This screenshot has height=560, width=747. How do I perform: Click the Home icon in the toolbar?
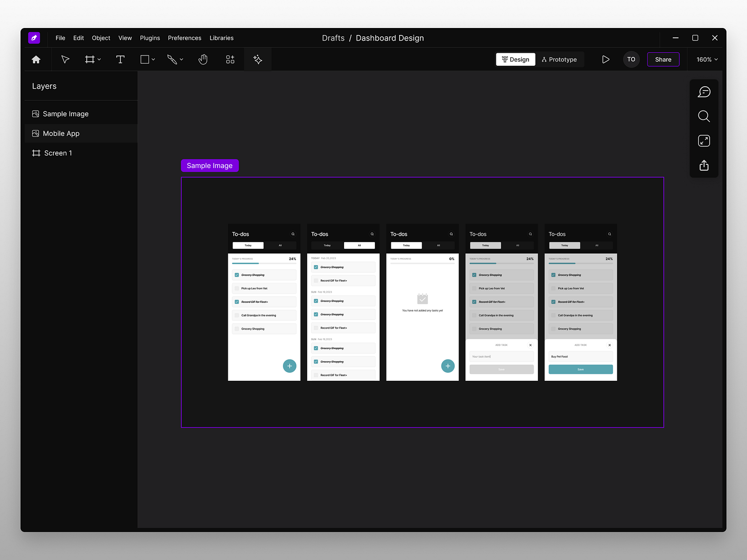(36, 59)
